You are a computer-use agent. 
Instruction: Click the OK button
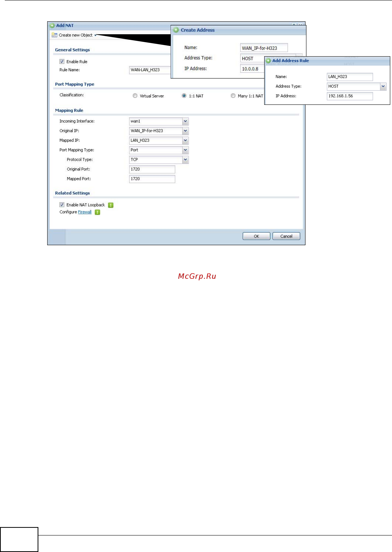pyautogui.click(x=256, y=236)
